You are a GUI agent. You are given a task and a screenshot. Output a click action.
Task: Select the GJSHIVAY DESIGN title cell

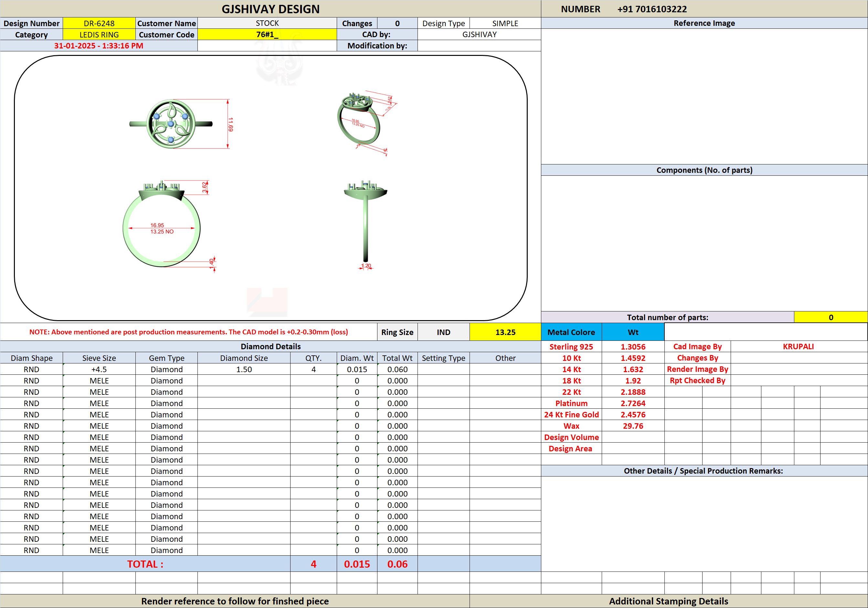pyautogui.click(x=271, y=9)
